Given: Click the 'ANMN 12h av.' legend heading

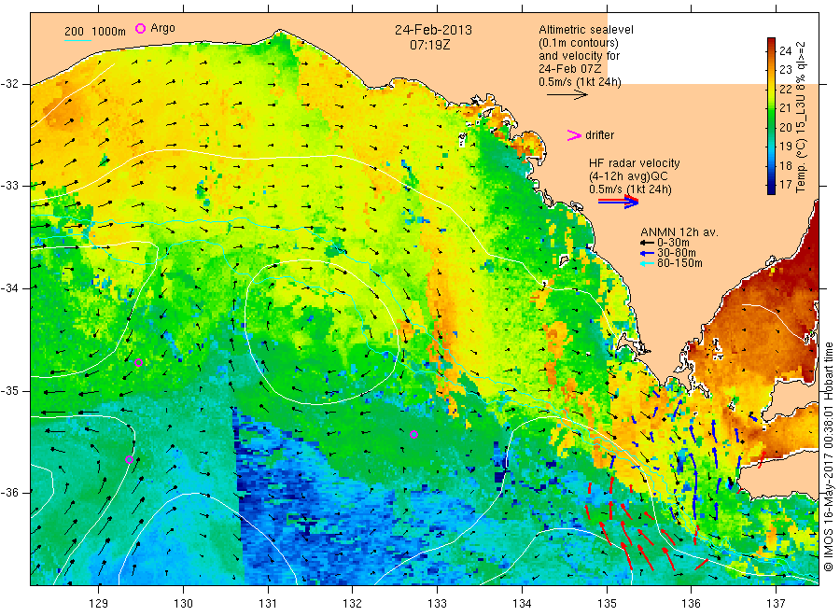Looking at the screenshot, I should [679, 232].
